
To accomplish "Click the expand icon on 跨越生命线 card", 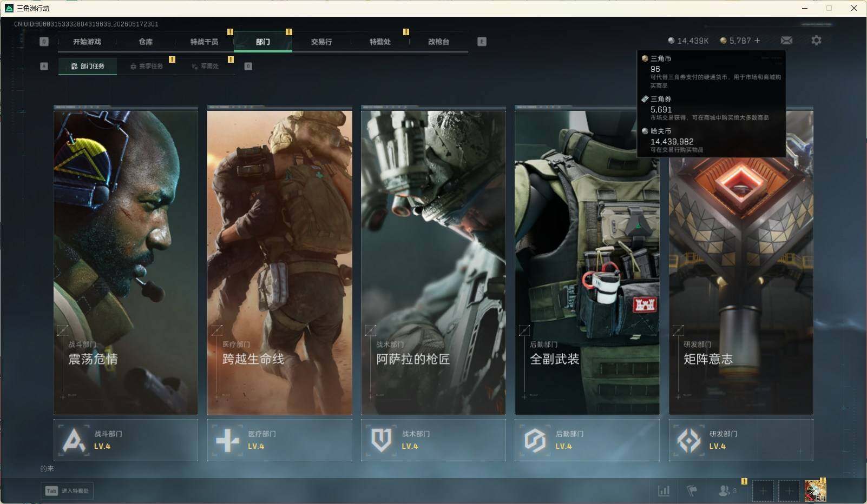I will (216, 330).
